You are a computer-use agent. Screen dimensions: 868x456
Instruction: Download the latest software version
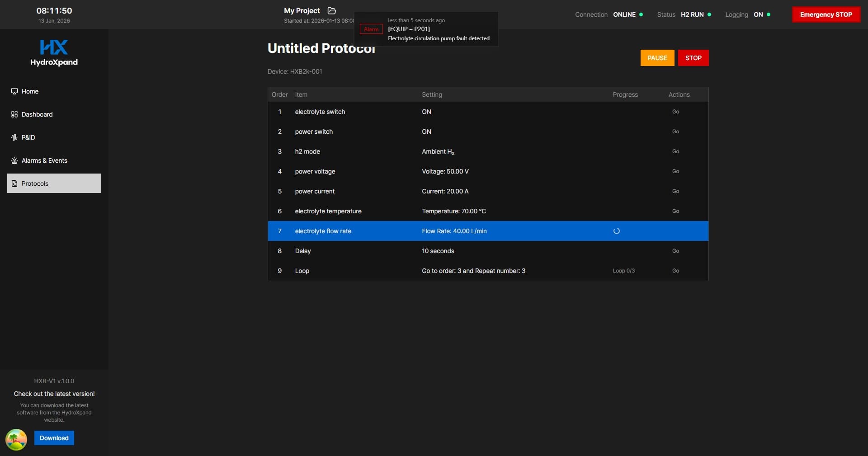[54, 438]
